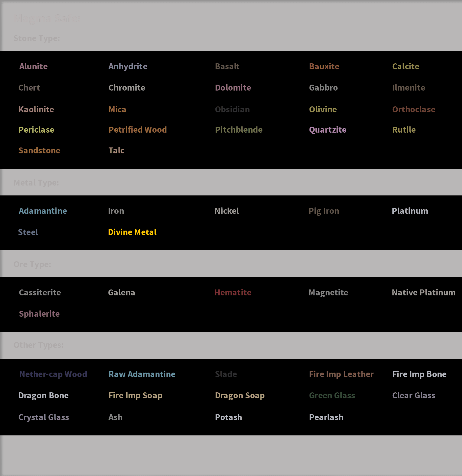Screen dimensions: 462x476
Task: Click on Rutile
Action: [x=404, y=130]
